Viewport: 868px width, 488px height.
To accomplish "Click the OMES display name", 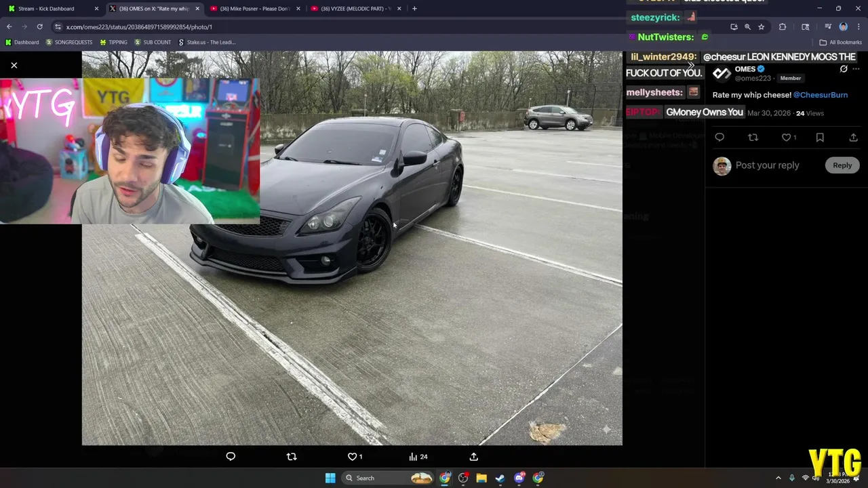I will (x=745, y=69).
